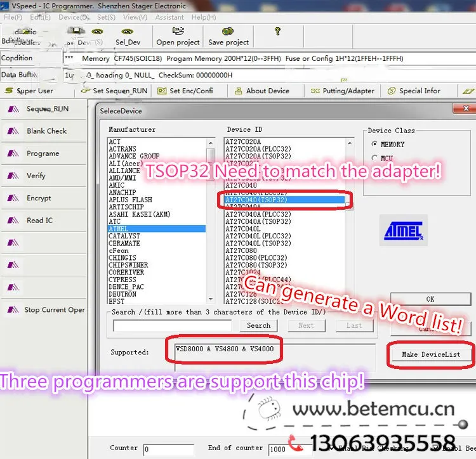The width and height of the screenshot is (476, 459).
Task: Select device AT27C040L
Action: coord(243,229)
